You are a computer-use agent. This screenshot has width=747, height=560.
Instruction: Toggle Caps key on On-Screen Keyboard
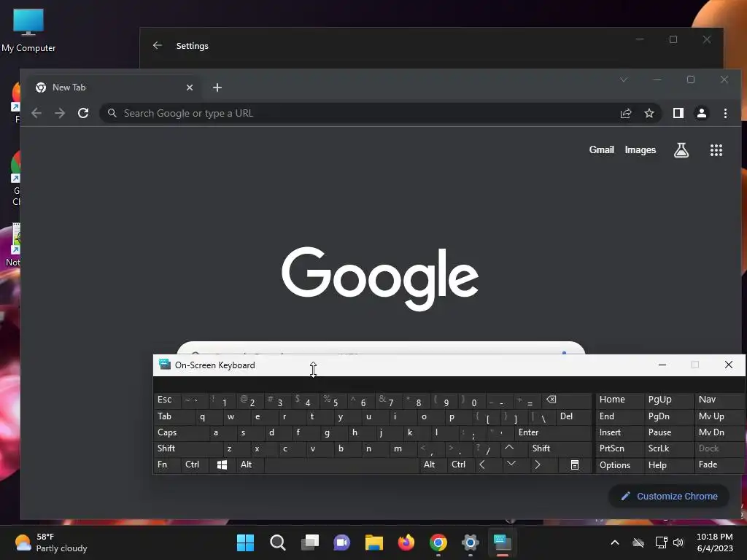[181, 432]
